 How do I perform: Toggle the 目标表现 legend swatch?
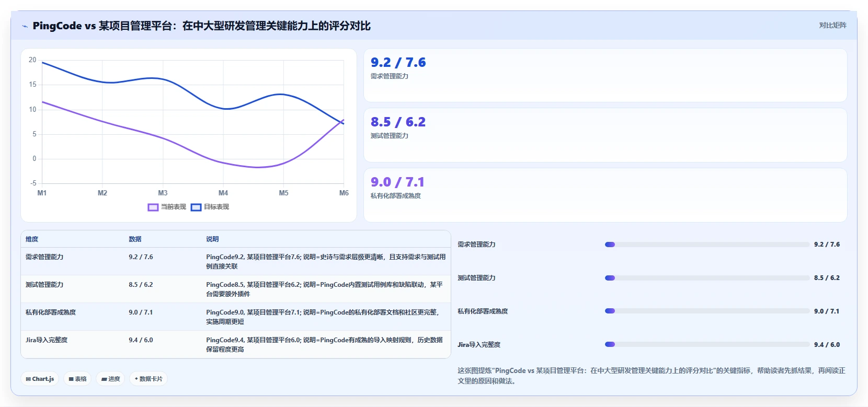click(x=196, y=207)
